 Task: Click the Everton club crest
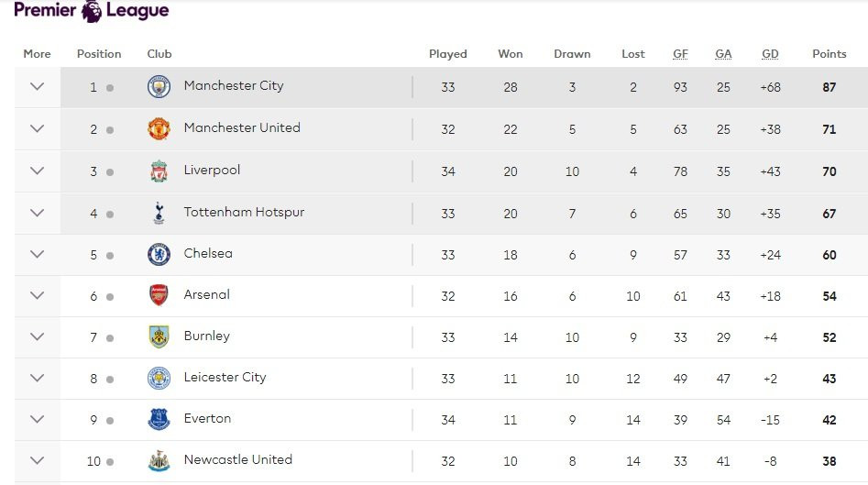click(x=159, y=419)
